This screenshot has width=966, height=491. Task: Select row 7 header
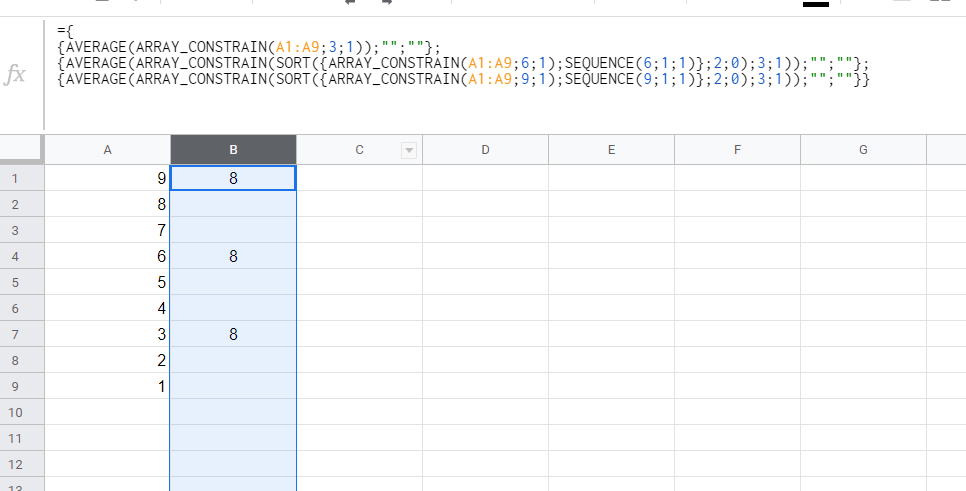22,334
